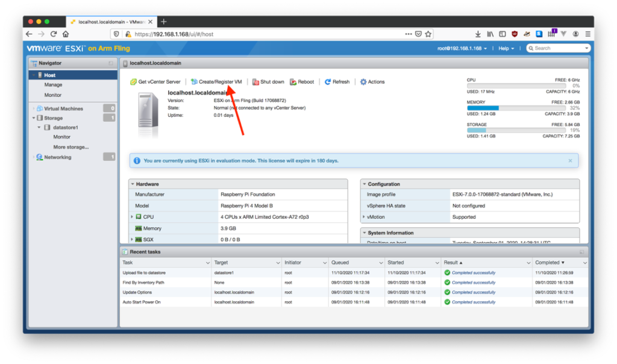
Task: Click the browser home icon
Action: click(66, 34)
